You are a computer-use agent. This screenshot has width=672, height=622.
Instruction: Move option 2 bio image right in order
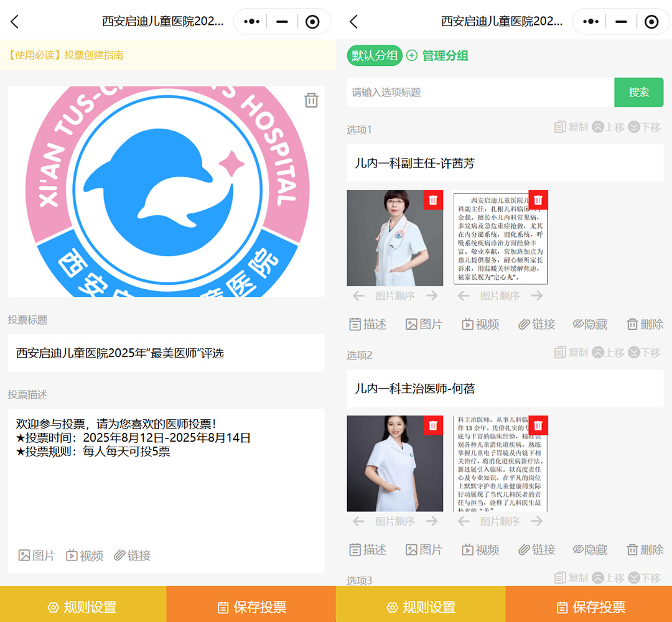(537, 521)
